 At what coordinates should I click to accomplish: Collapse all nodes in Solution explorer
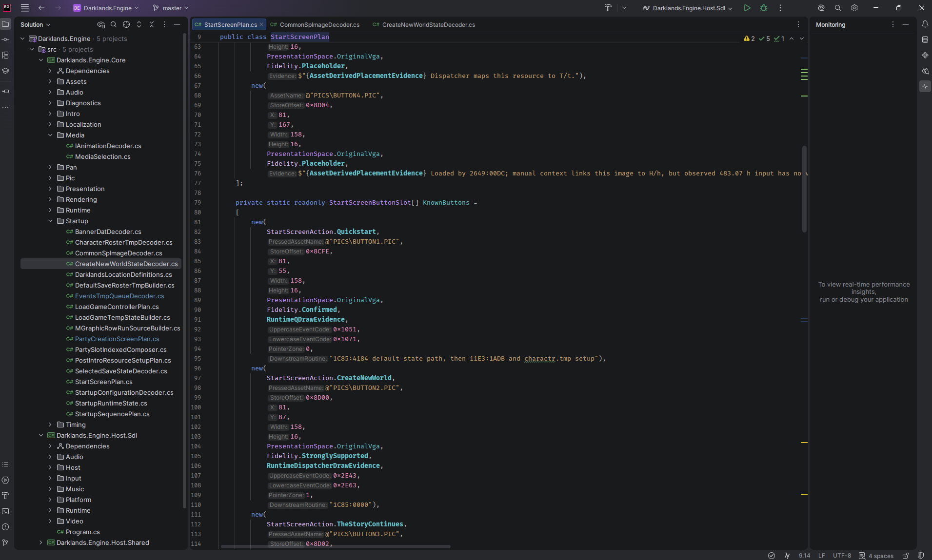(152, 24)
